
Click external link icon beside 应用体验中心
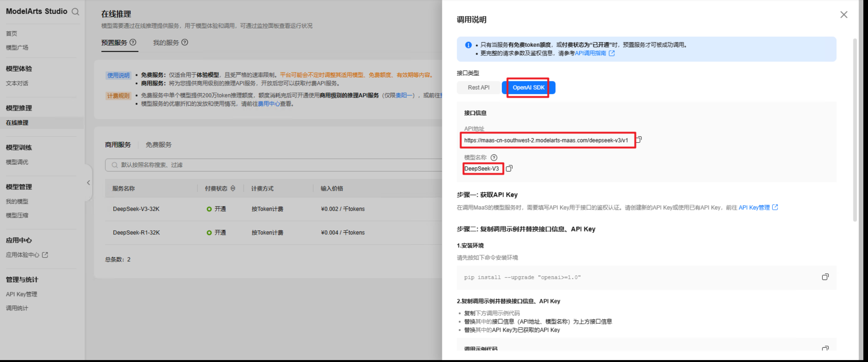(x=45, y=255)
